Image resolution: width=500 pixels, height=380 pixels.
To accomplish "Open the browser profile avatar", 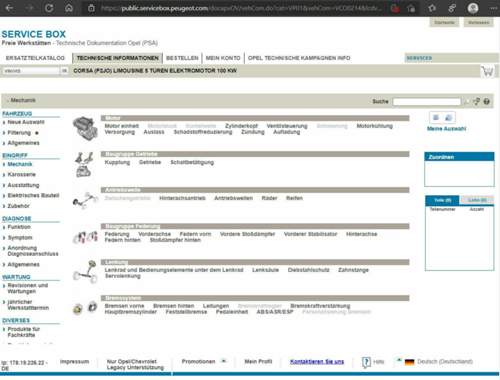I will coord(473,8).
